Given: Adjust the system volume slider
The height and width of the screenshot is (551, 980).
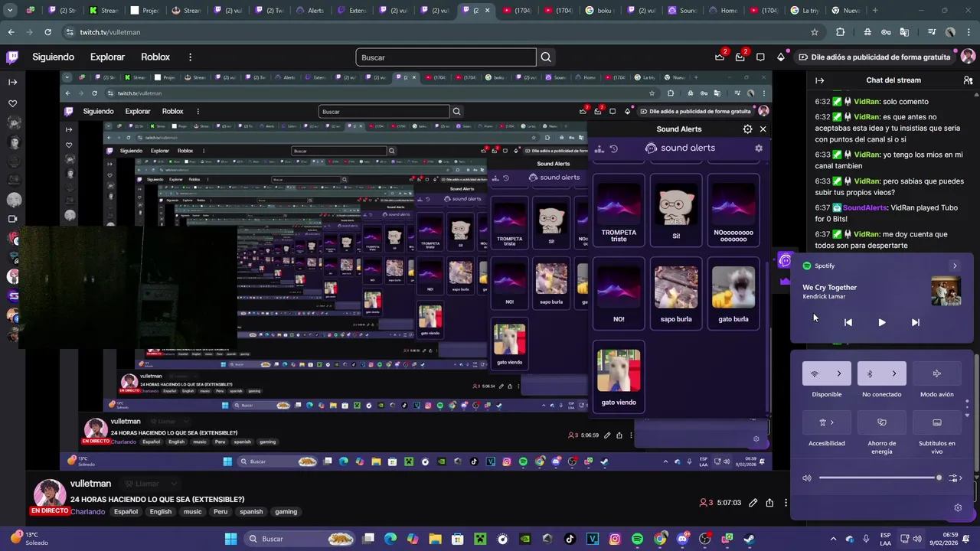Looking at the screenshot, I should [879, 478].
